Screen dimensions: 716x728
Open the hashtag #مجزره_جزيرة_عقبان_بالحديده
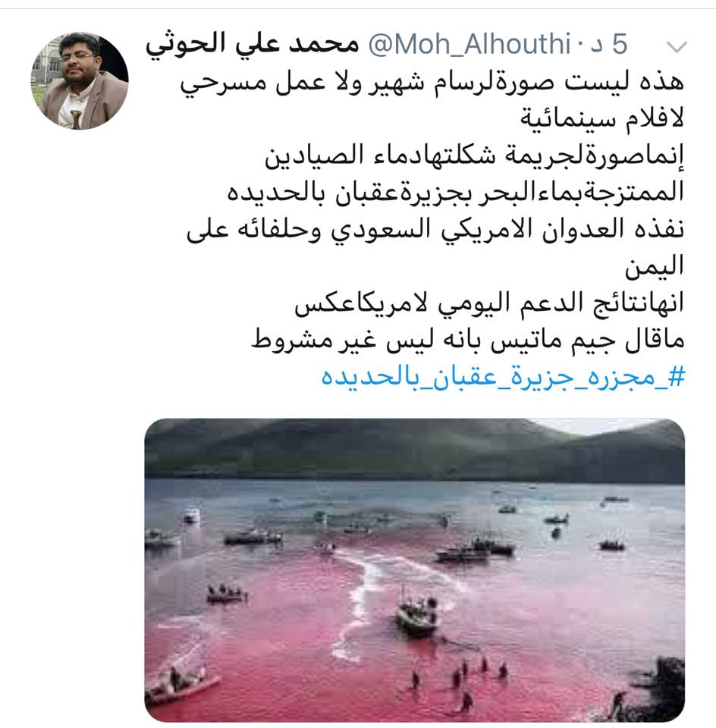point(503,376)
